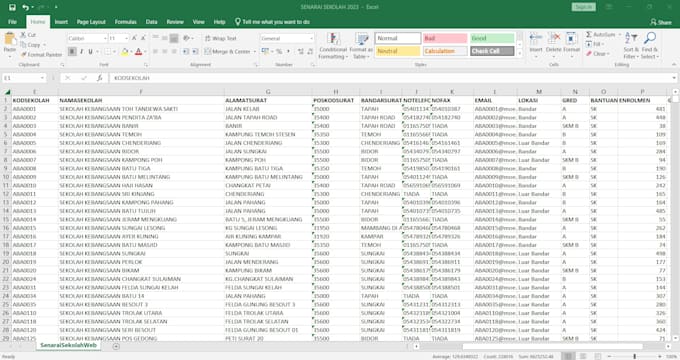
Task: Switch to the Data tab
Action: point(151,22)
